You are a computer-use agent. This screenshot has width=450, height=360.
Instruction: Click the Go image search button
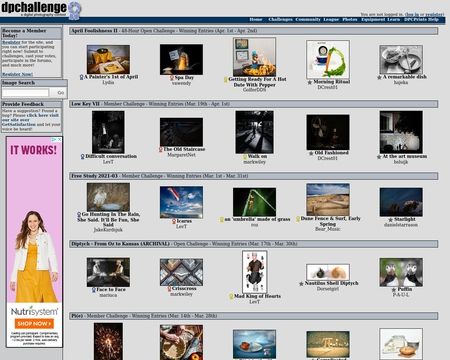coord(61,93)
